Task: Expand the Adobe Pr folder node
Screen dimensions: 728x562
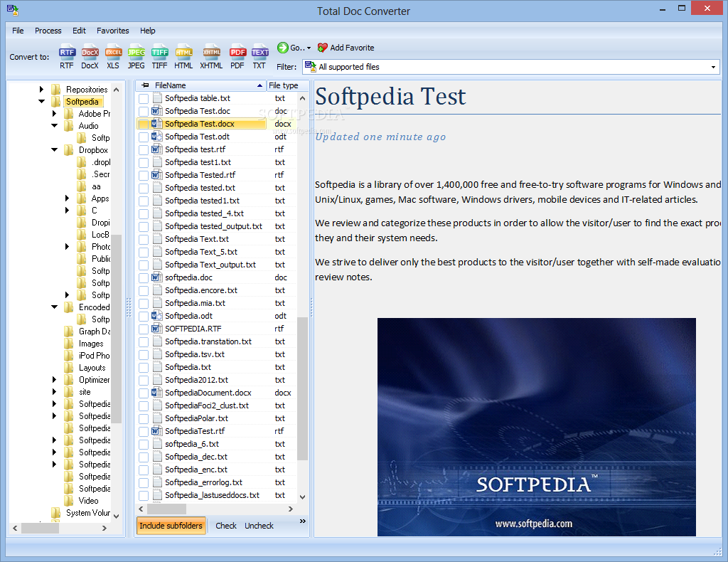Action: coord(54,113)
